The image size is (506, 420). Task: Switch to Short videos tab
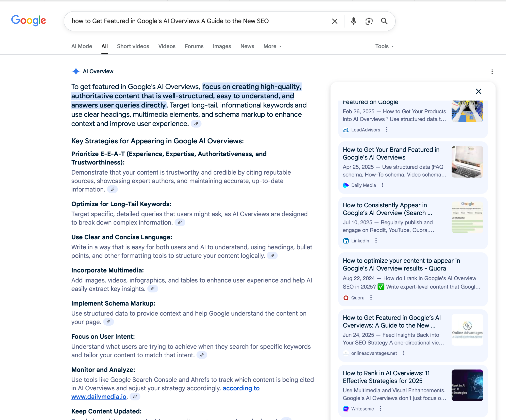point(133,46)
